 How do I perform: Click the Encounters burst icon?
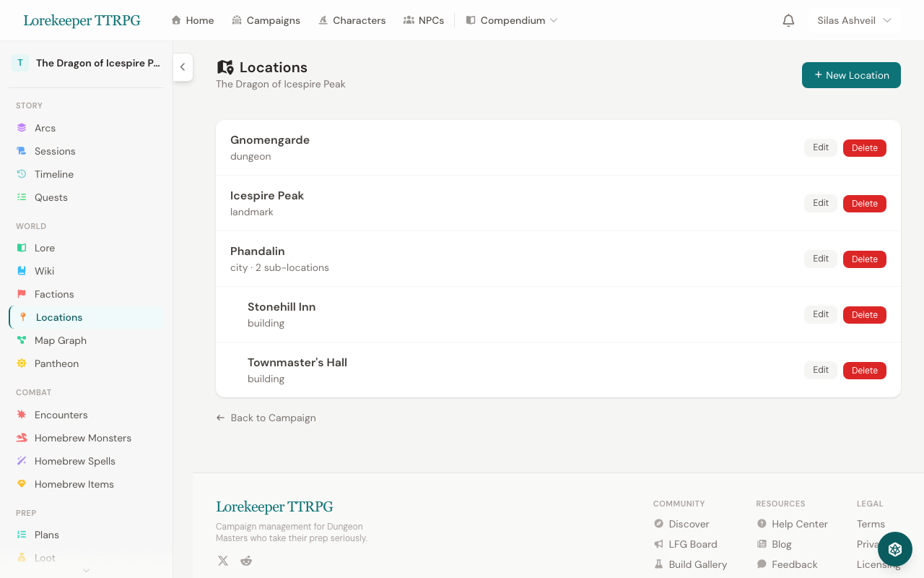21,415
